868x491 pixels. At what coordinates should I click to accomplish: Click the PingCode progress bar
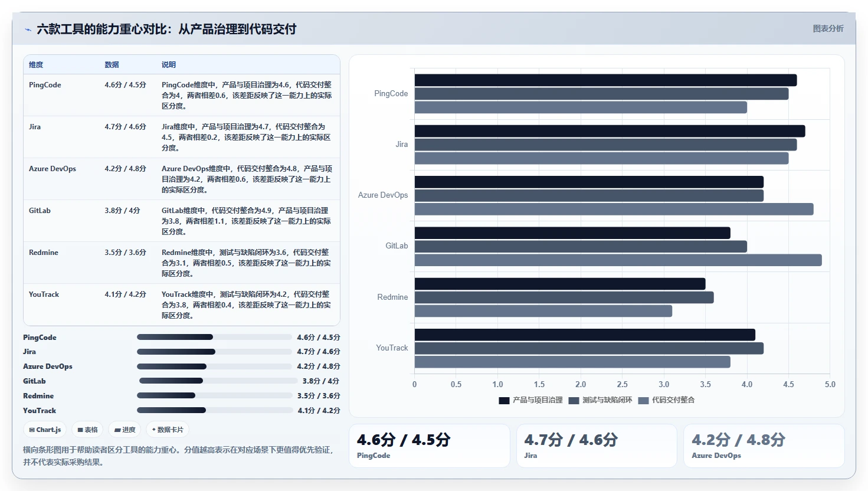click(x=215, y=337)
